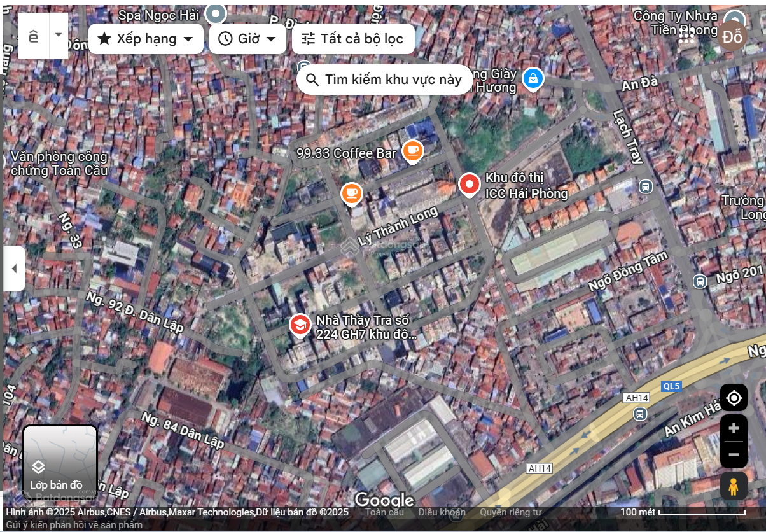Click Nhà Thầy Tra số 224 GH7 label

click(366, 327)
